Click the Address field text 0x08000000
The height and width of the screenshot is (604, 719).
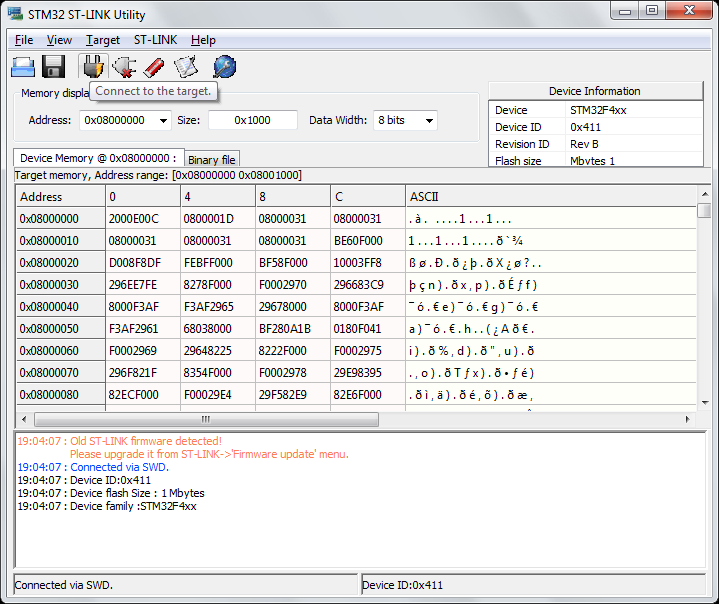[115, 120]
